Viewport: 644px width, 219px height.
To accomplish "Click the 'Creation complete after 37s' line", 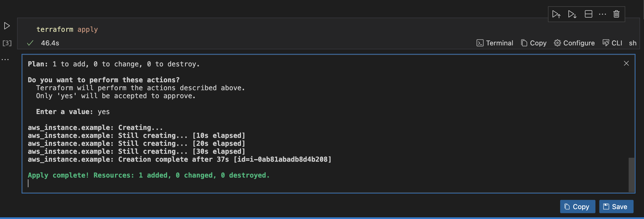I will click(180, 159).
